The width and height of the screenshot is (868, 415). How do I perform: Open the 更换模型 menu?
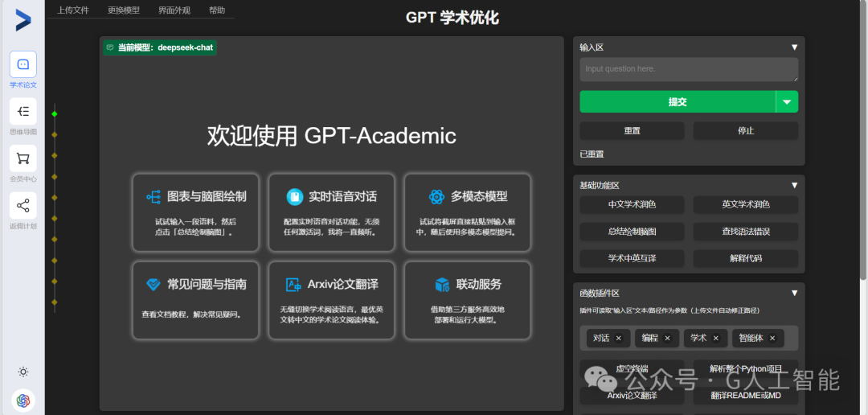point(124,10)
